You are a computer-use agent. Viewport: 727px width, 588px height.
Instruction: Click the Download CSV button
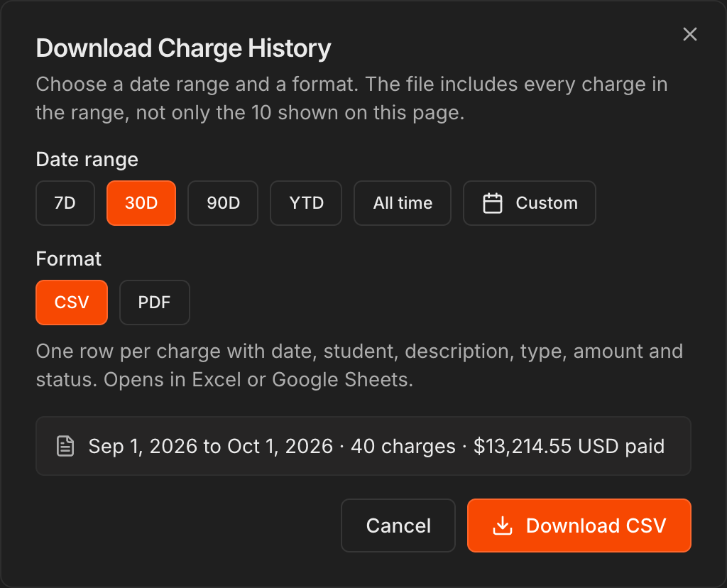coord(579,526)
